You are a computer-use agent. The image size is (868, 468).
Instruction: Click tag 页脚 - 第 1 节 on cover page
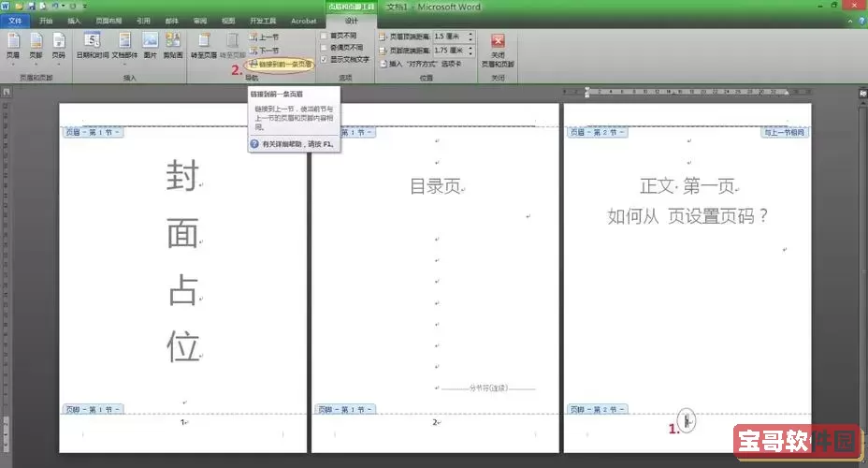[x=93, y=409]
